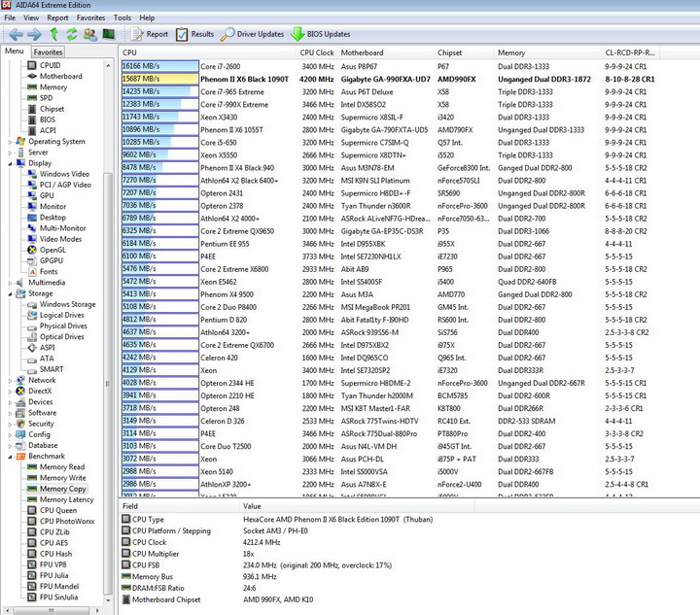Open the Memory Write benchmark
The width and height of the screenshot is (700, 615).
point(62,478)
